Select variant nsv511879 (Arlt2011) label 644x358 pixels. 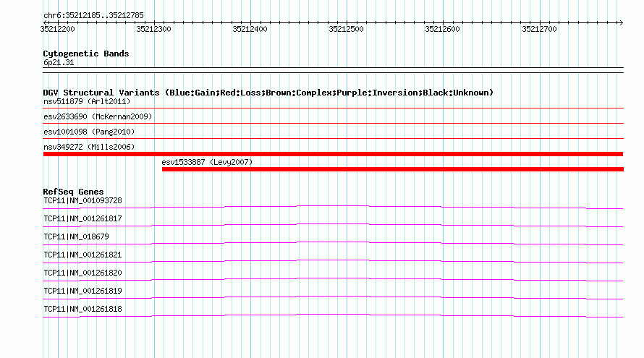[87, 101]
